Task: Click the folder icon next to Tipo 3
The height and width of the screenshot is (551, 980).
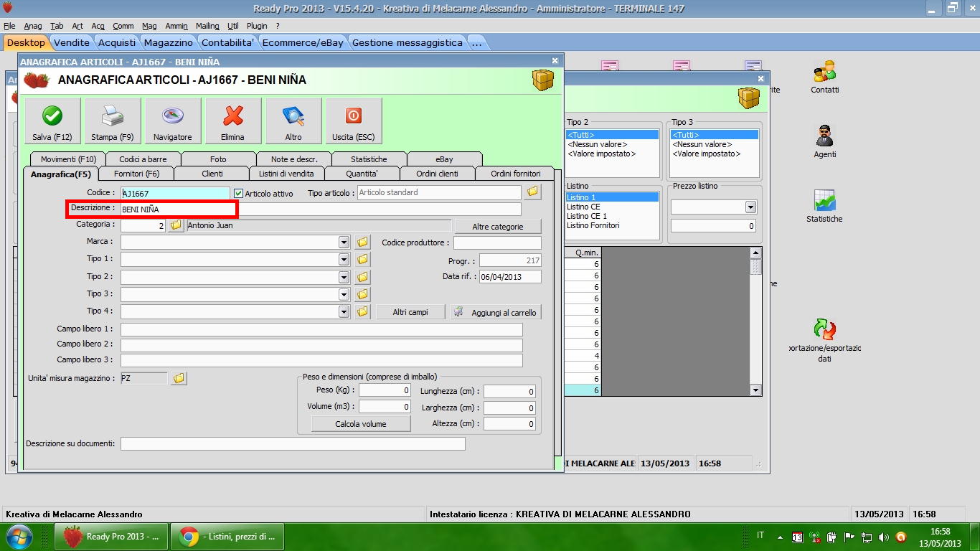Action: pyautogui.click(x=362, y=294)
